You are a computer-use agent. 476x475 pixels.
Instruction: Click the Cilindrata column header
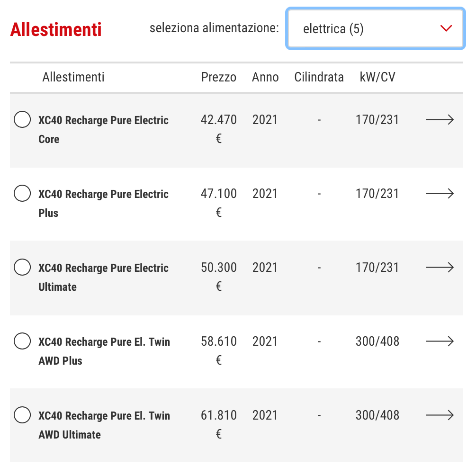pyautogui.click(x=319, y=77)
